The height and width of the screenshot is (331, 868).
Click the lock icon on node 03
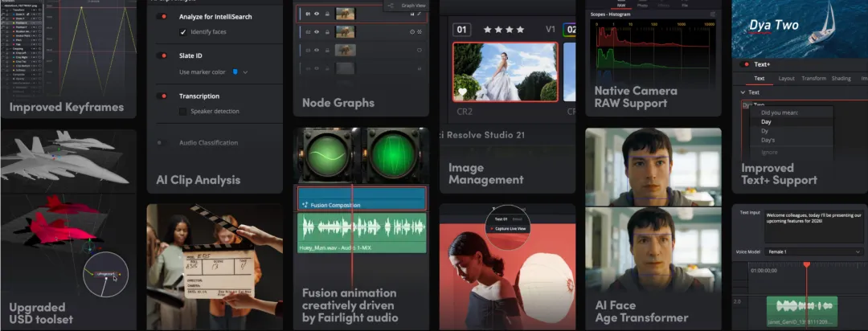tap(327, 51)
